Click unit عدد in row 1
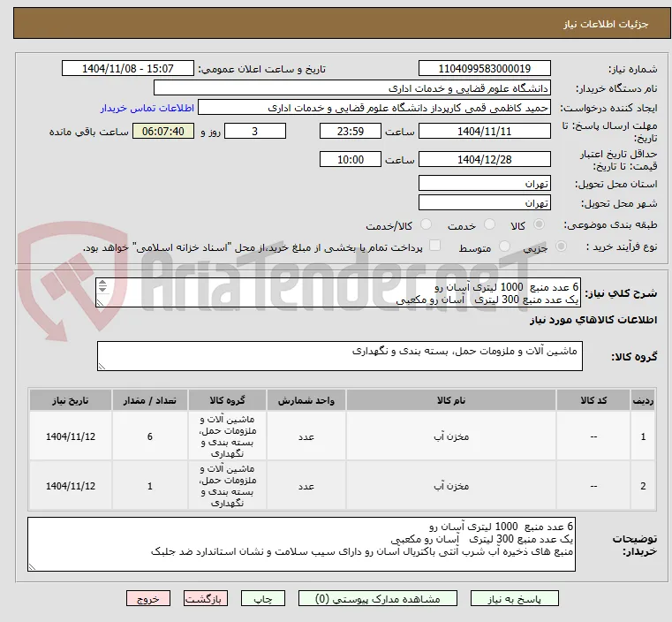672x622 pixels. point(306,436)
